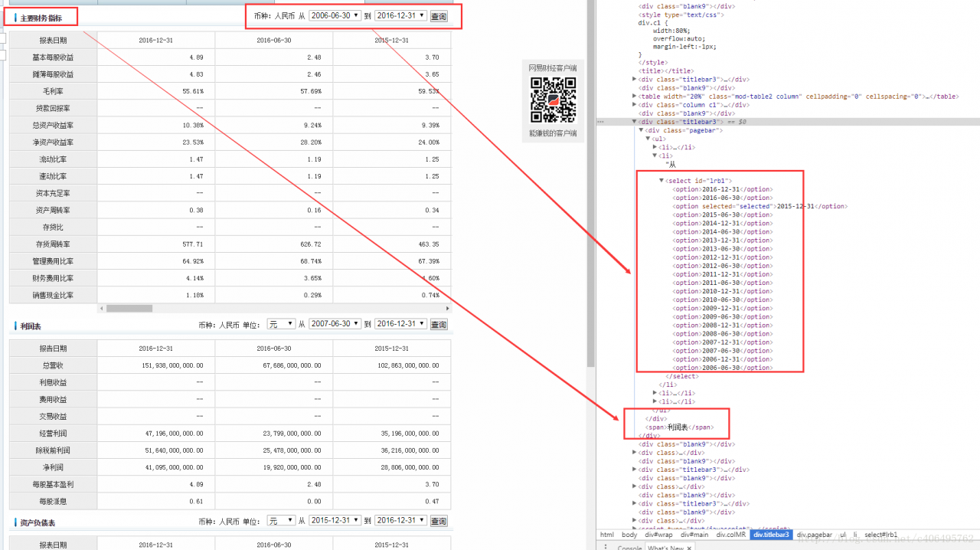Click the 41,095,000,000.00 net profit value
The image size is (980, 550).
(173, 467)
